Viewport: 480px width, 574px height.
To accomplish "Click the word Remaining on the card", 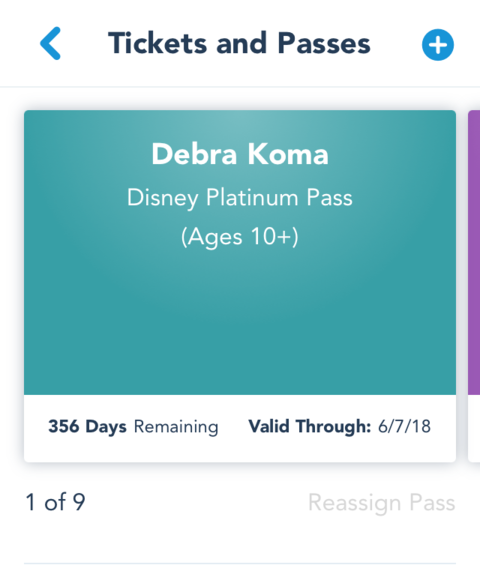I will [176, 427].
